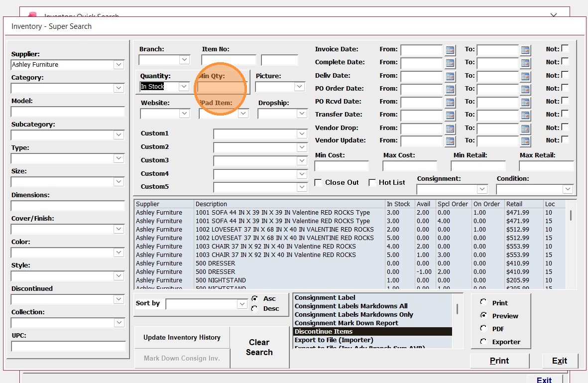The image size is (588, 383).
Task: Open PO Order Date To calendar
Action: point(526,89)
